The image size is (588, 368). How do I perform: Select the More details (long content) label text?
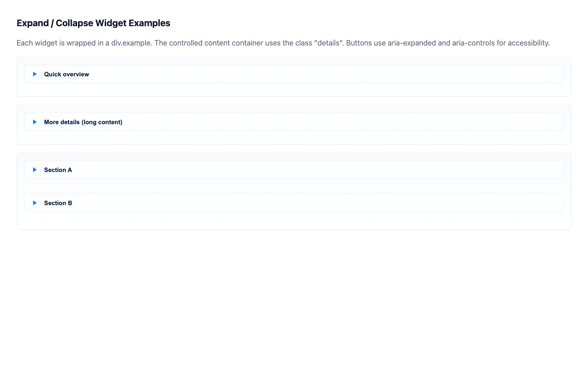83,122
